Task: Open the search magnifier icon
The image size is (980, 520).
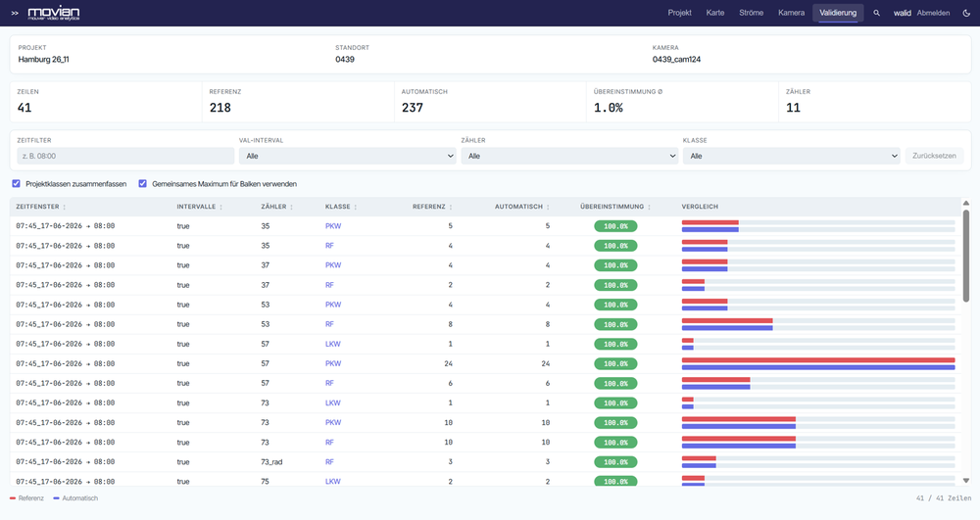Action: tap(876, 13)
